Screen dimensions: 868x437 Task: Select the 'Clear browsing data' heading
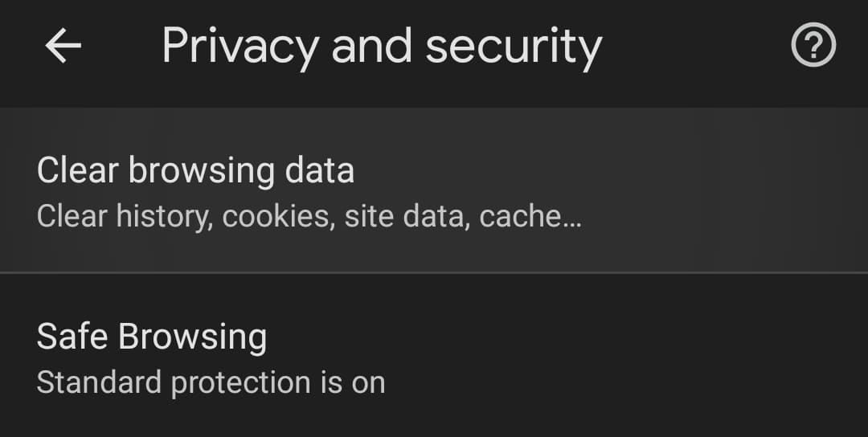(195, 171)
